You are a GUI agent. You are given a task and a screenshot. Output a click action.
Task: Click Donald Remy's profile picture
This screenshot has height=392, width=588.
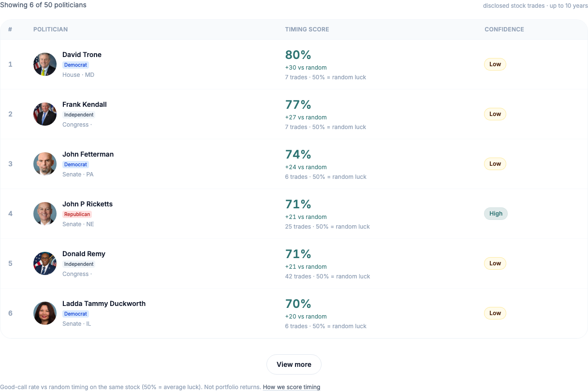[45, 263]
